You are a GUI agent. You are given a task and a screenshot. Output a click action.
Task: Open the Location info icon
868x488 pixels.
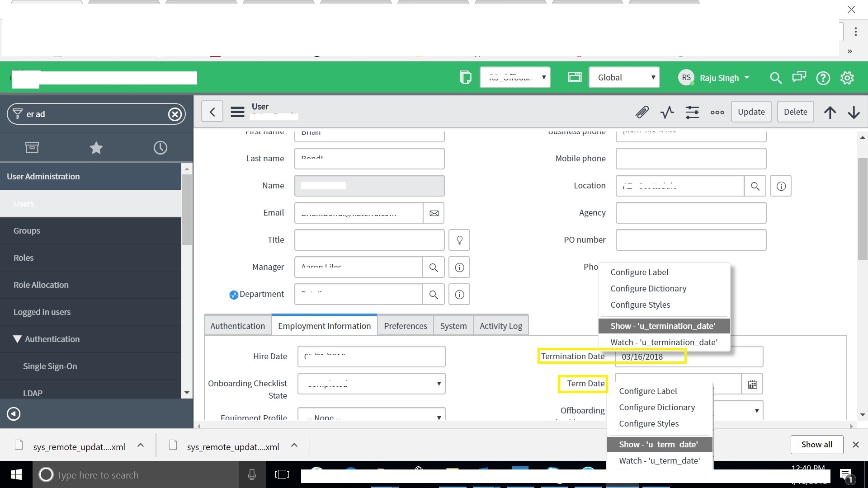pos(781,186)
